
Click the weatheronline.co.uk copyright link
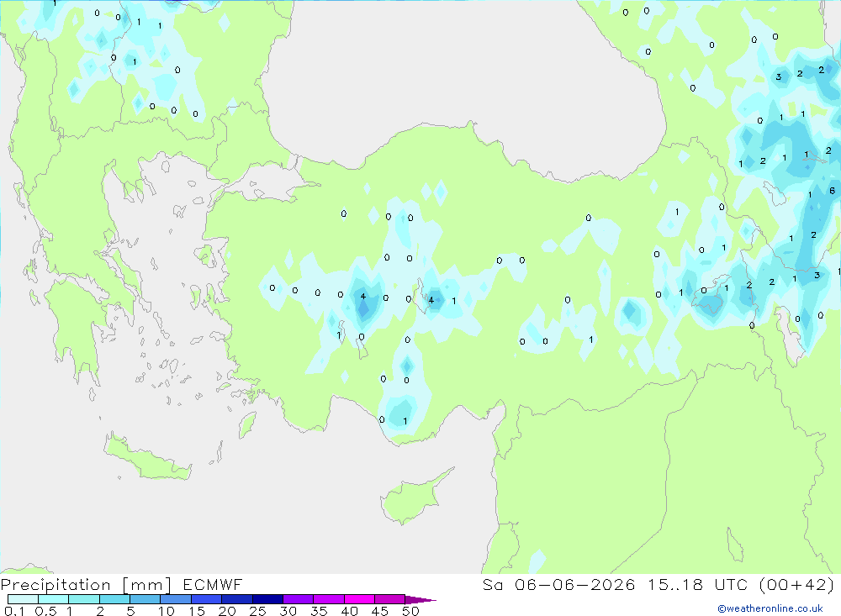[x=770, y=608]
